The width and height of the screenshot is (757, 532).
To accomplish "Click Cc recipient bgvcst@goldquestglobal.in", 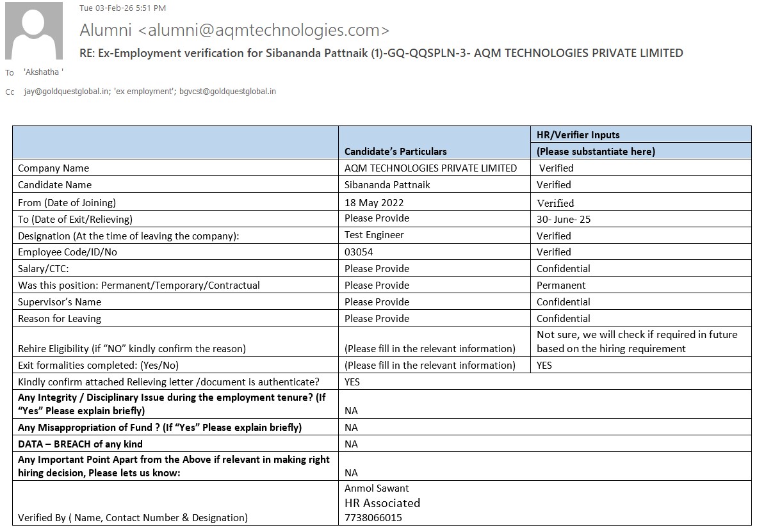I will pos(227,92).
